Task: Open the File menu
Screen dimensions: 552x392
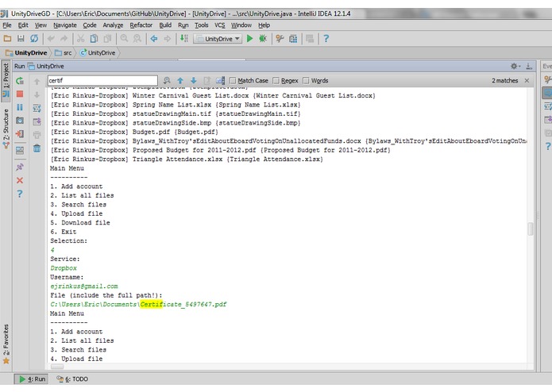Action: point(7,25)
